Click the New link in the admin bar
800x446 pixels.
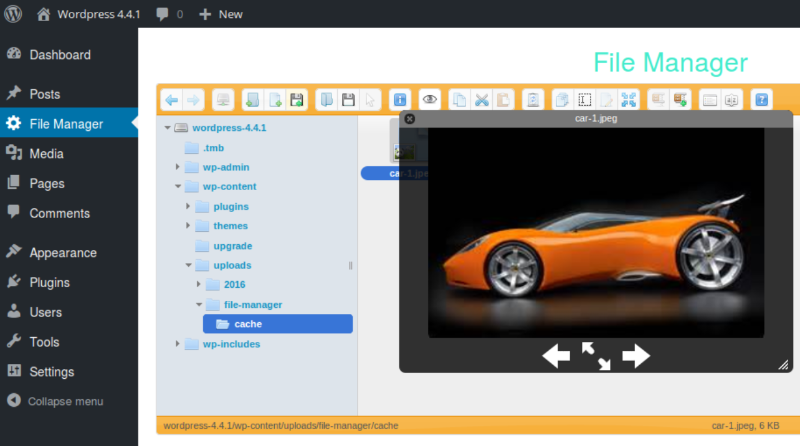click(221, 14)
